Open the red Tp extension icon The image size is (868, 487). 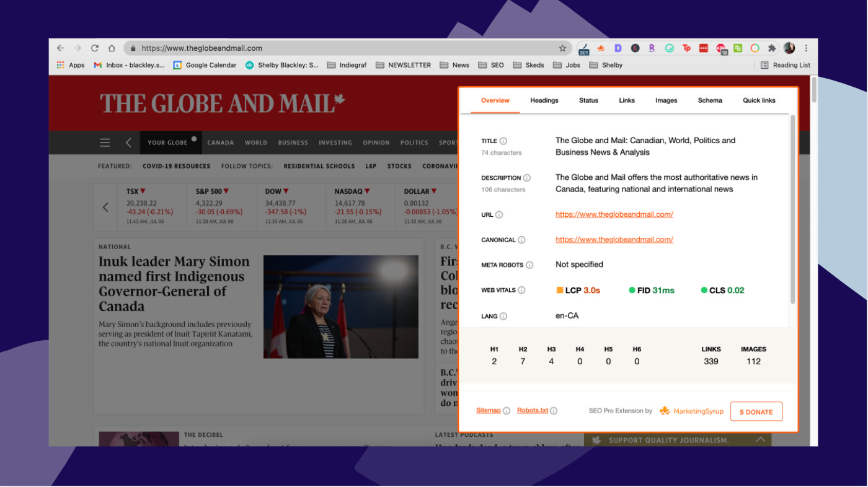point(686,48)
